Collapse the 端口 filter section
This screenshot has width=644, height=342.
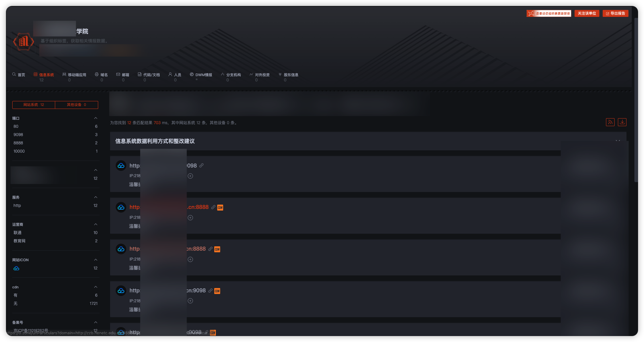pyautogui.click(x=96, y=118)
